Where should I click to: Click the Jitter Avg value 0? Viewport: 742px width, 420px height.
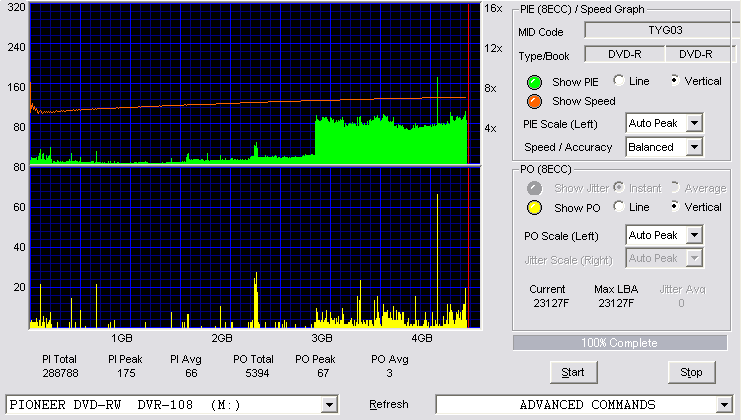pos(681,303)
